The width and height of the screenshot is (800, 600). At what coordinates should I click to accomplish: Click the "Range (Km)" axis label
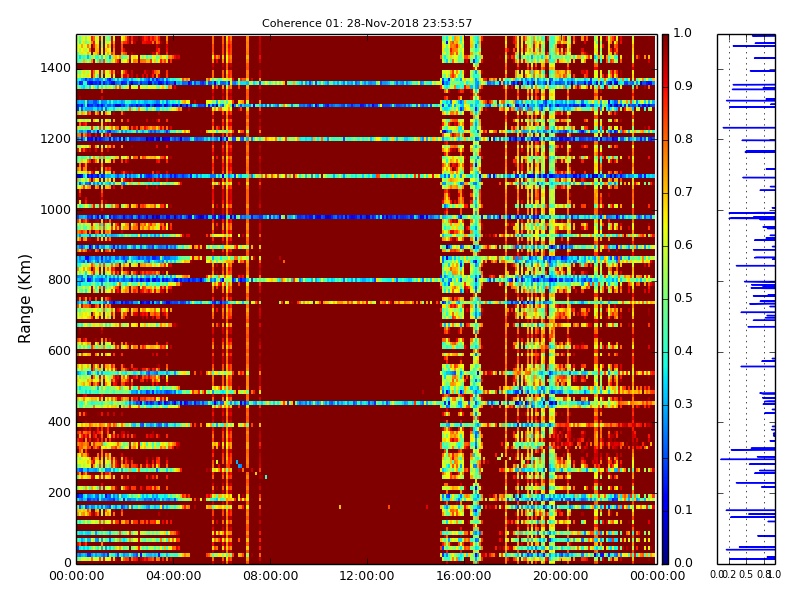coord(24,299)
